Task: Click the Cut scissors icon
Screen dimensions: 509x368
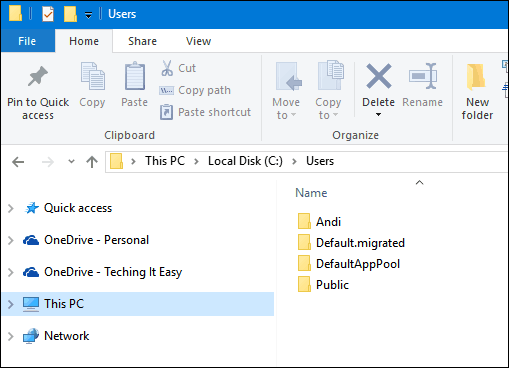Action: tap(167, 68)
